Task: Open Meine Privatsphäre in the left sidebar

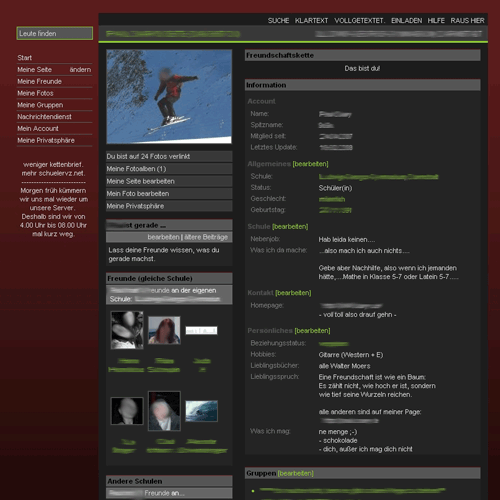Action: 46,140
